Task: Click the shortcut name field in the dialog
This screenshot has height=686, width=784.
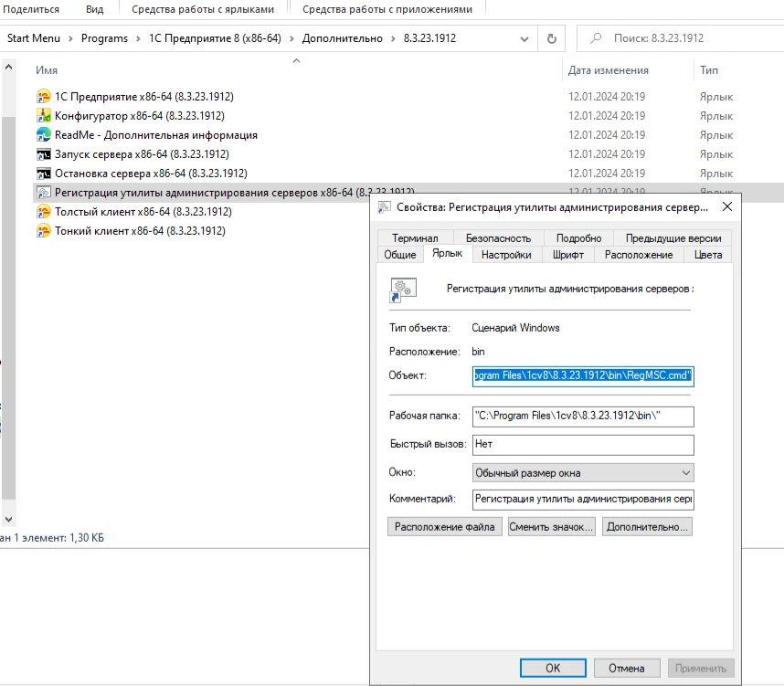Action: pyautogui.click(x=570, y=289)
